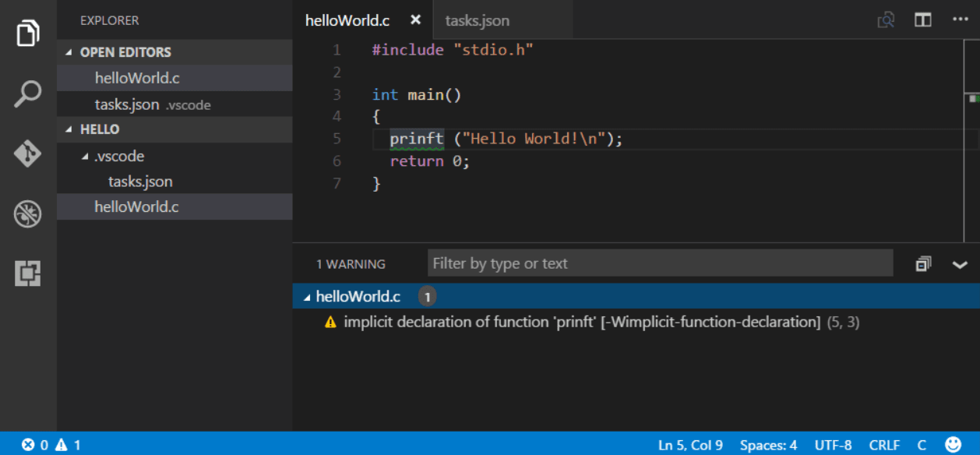Image resolution: width=980 pixels, height=455 pixels.
Task: Click the CRLF line ending indicator
Action: click(884, 445)
